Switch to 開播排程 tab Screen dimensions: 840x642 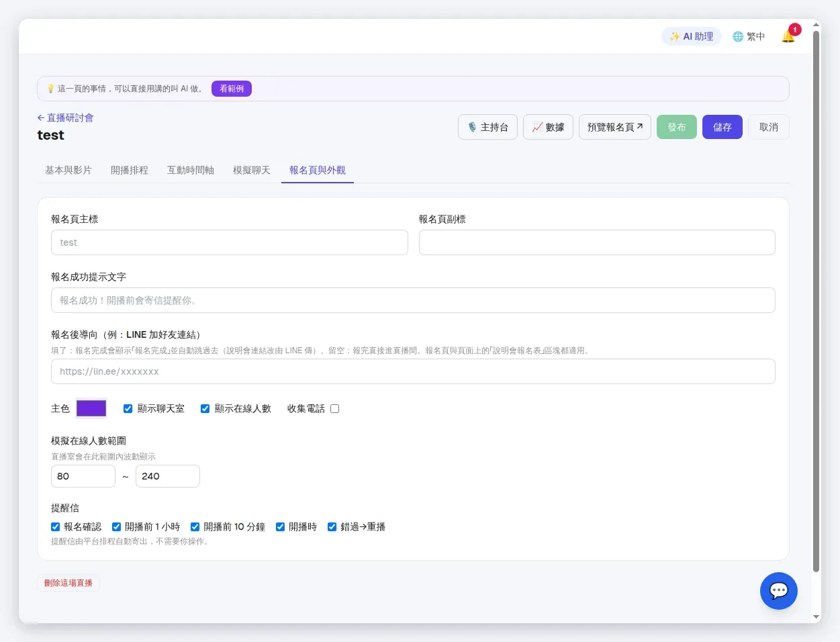(x=130, y=170)
